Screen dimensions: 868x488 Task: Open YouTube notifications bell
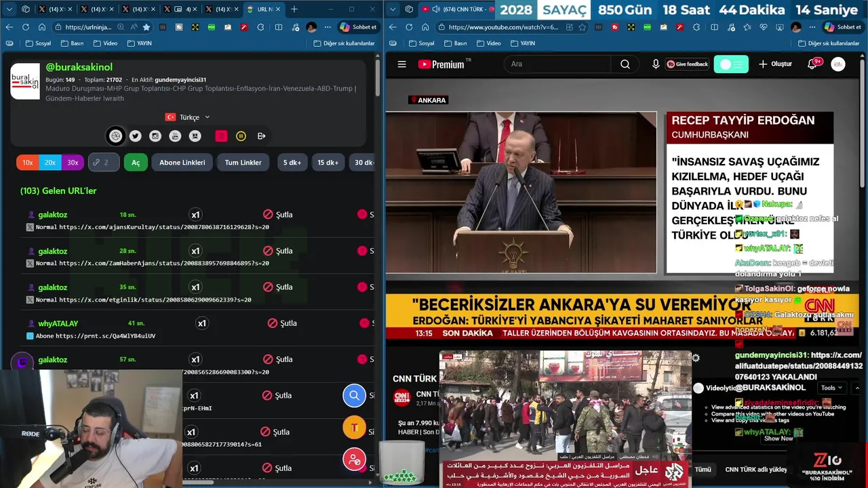point(812,64)
